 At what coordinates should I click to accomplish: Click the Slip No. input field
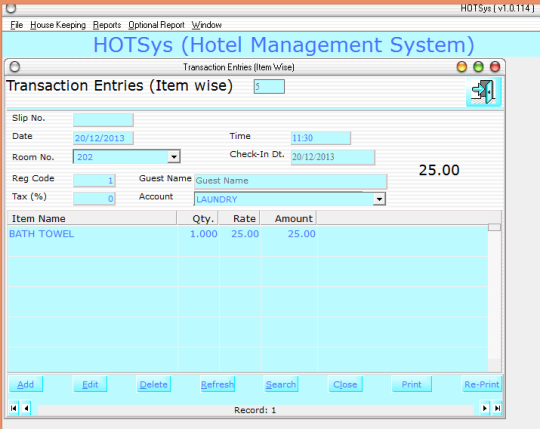click(x=103, y=120)
